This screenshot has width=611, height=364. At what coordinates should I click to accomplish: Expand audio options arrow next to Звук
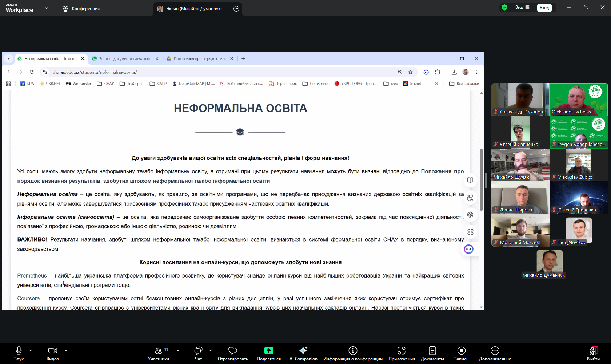point(31,351)
